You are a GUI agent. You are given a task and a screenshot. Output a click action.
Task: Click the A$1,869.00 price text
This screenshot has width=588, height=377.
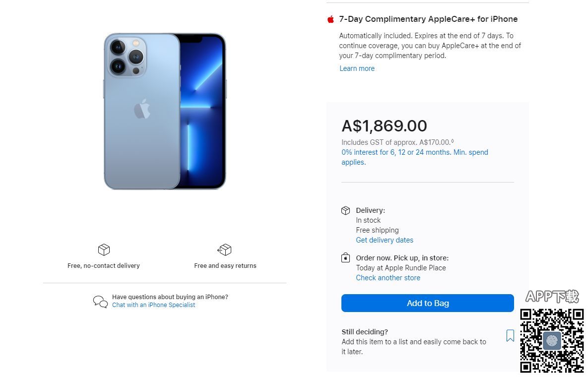(x=384, y=126)
